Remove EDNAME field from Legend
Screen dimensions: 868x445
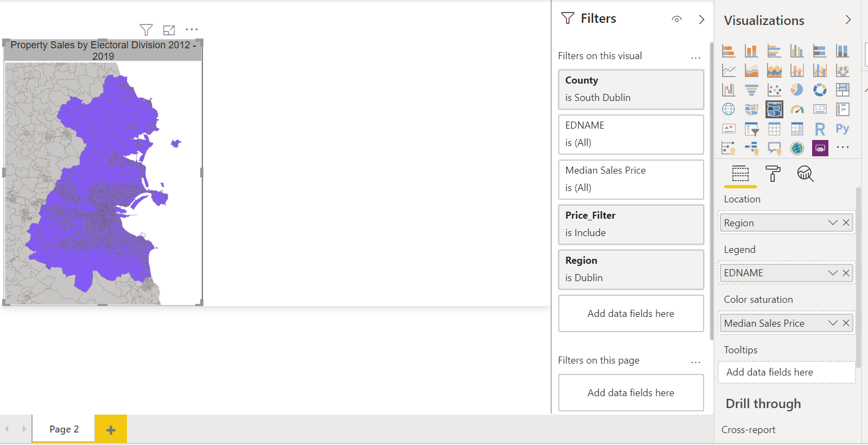point(846,273)
